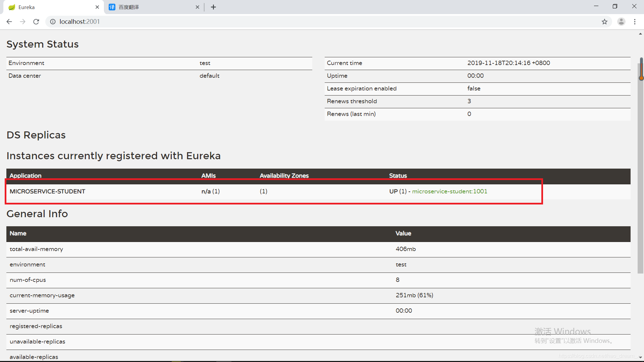Open Chrome three-dot menu
The height and width of the screenshot is (362, 644).
click(635, 22)
